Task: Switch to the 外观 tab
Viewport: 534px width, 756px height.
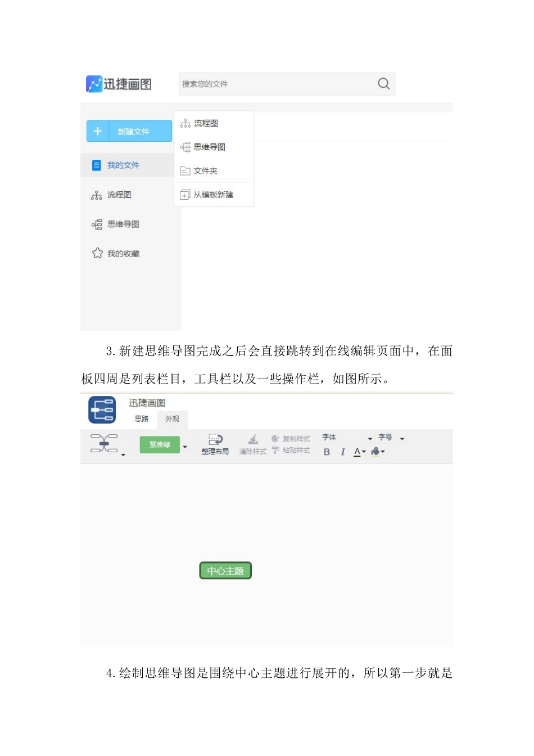Action: 173,419
